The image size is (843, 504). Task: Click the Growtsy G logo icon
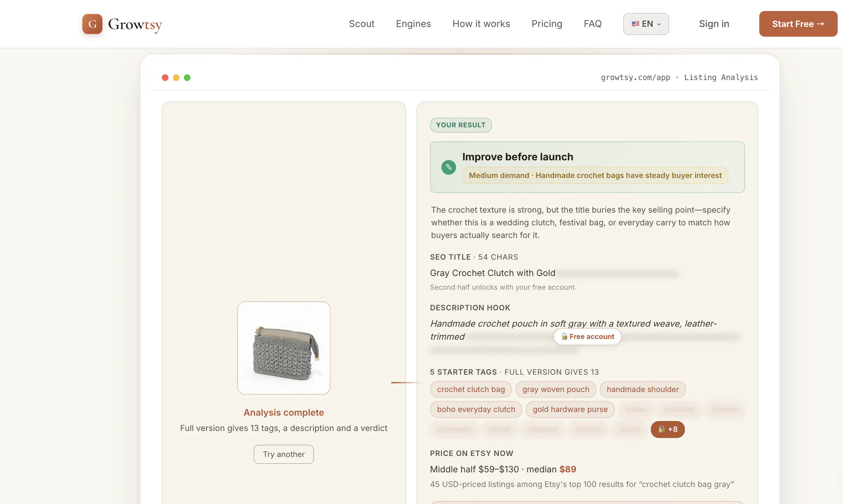(92, 24)
